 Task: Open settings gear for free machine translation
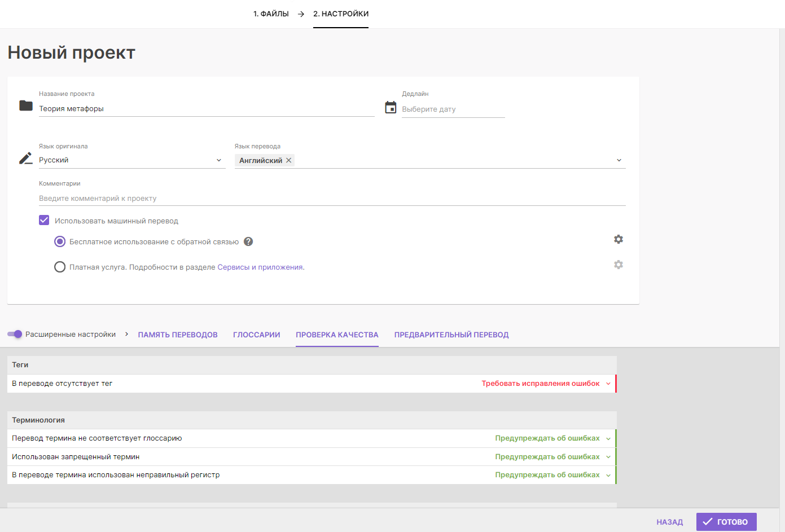tap(619, 239)
